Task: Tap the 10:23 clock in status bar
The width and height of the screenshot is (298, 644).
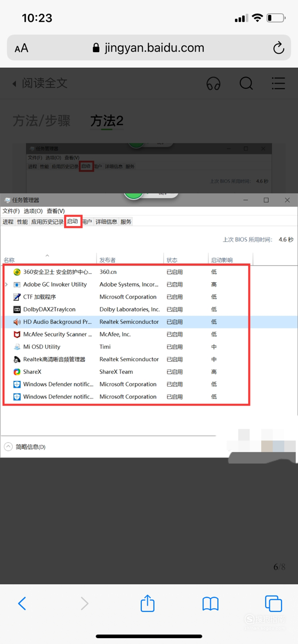Action: 37,18
